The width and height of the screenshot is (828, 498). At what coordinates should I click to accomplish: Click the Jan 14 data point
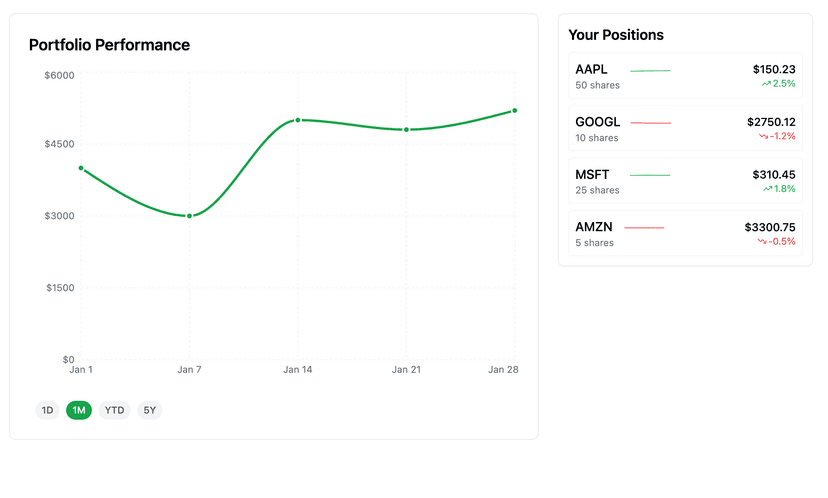tap(298, 120)
